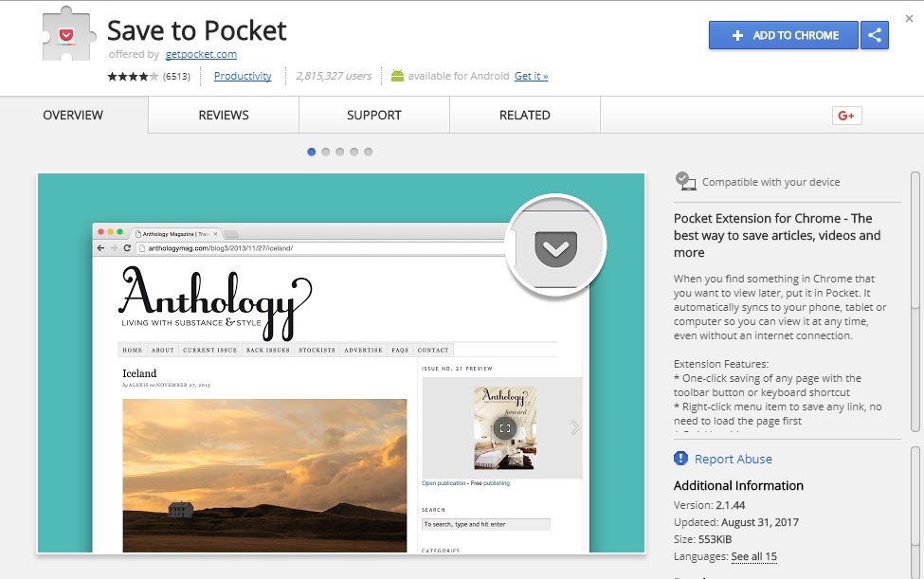Click the Anthology preview screenshot image
Viewport: 924px width, 579px height.
click(341, 363)
